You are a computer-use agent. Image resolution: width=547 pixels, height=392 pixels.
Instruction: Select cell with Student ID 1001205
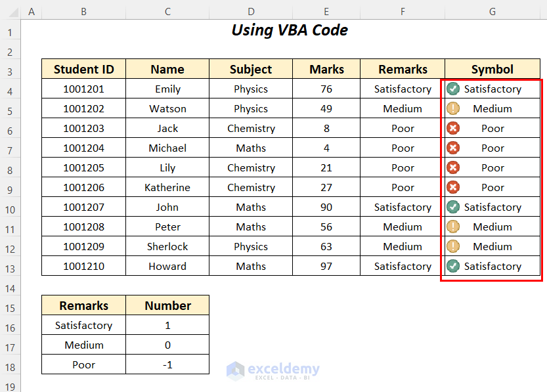[x=84, y=167]
